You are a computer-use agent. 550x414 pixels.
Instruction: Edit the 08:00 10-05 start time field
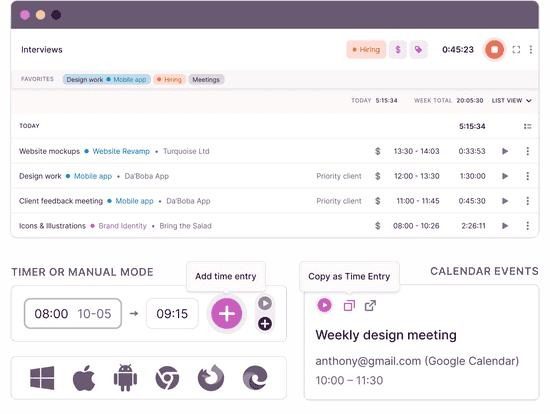73,314
